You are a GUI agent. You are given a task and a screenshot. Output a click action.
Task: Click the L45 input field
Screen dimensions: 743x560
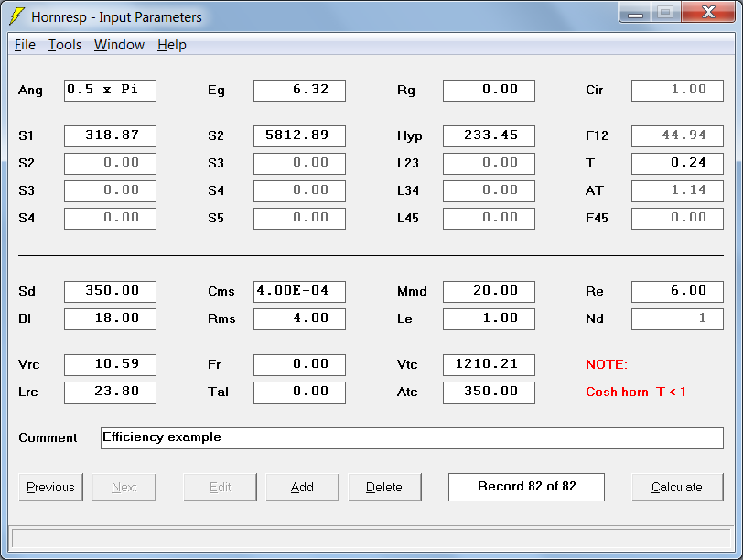489,219
